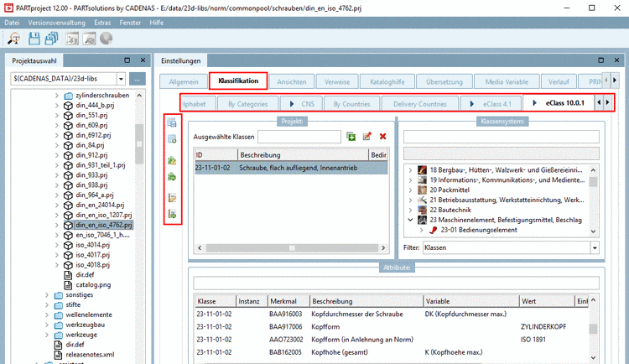Click the Ausgewählte Klassen input field

click(299, 137)
